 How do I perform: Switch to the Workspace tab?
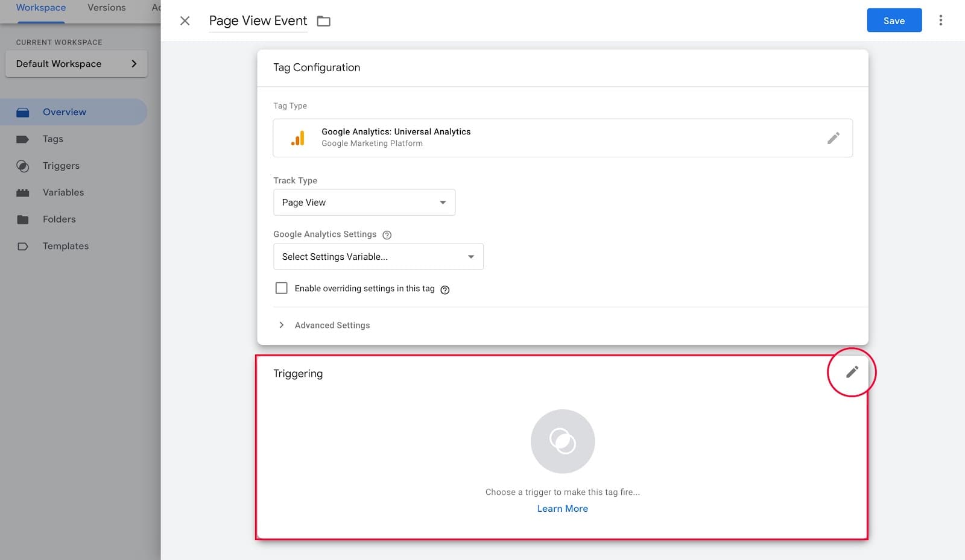[41, 8]
